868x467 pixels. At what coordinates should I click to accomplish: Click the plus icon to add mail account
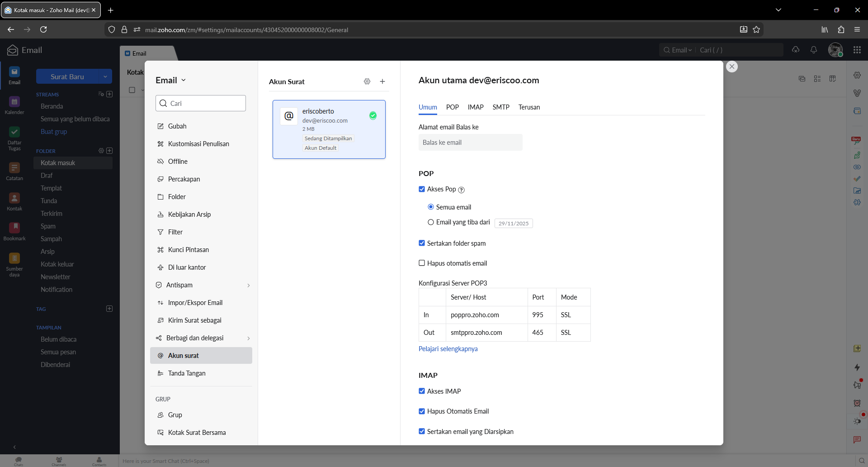point(382,81)
